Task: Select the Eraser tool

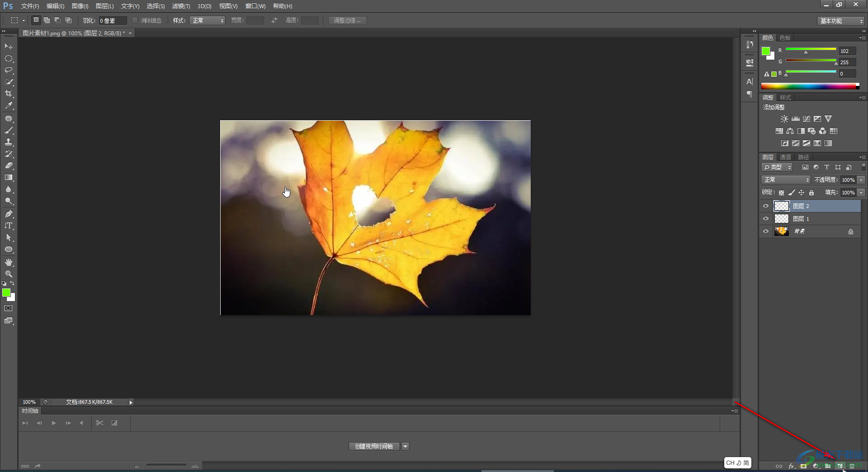Action: [x=9, y=166]
